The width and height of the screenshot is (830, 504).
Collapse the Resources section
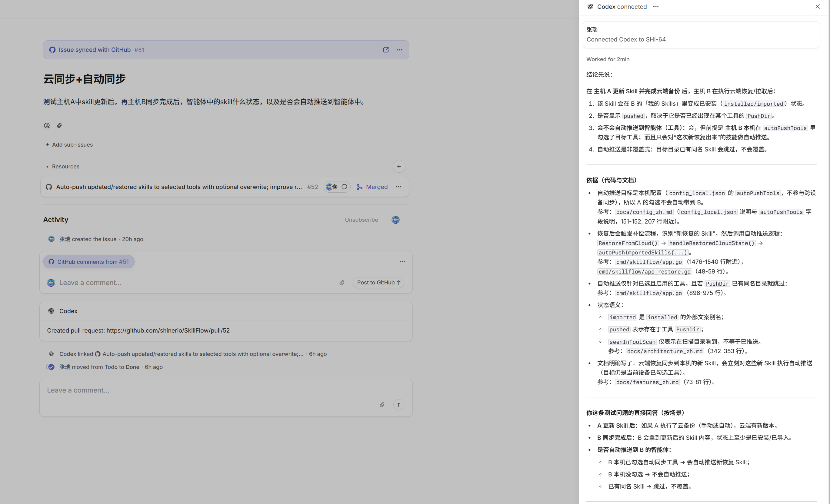point(48,167)
